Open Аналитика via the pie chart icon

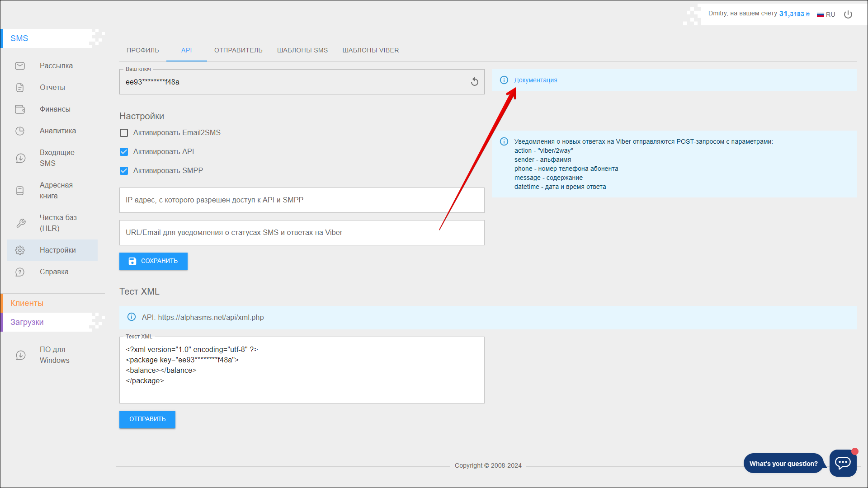point(20,131)
